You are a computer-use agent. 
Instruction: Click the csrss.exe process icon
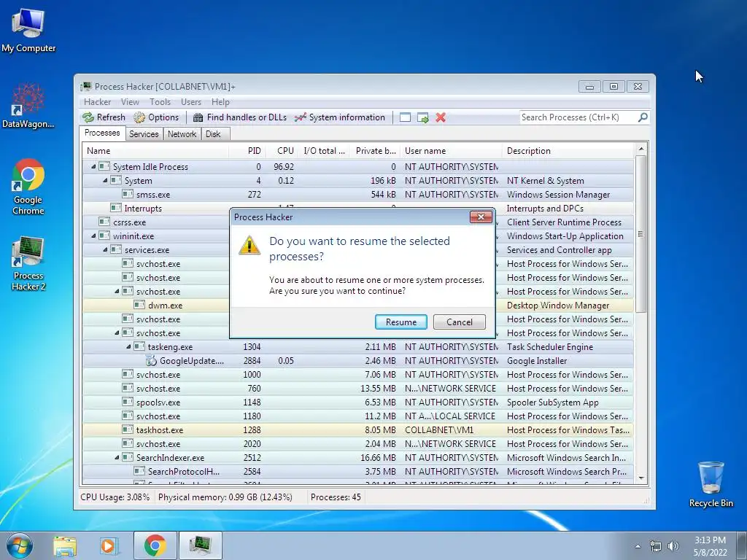pos(104,222)
